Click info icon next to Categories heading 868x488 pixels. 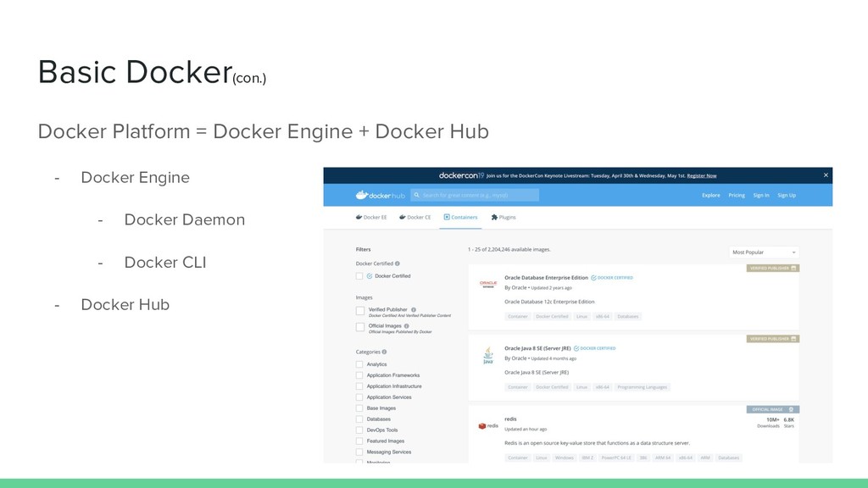(384, 352)
